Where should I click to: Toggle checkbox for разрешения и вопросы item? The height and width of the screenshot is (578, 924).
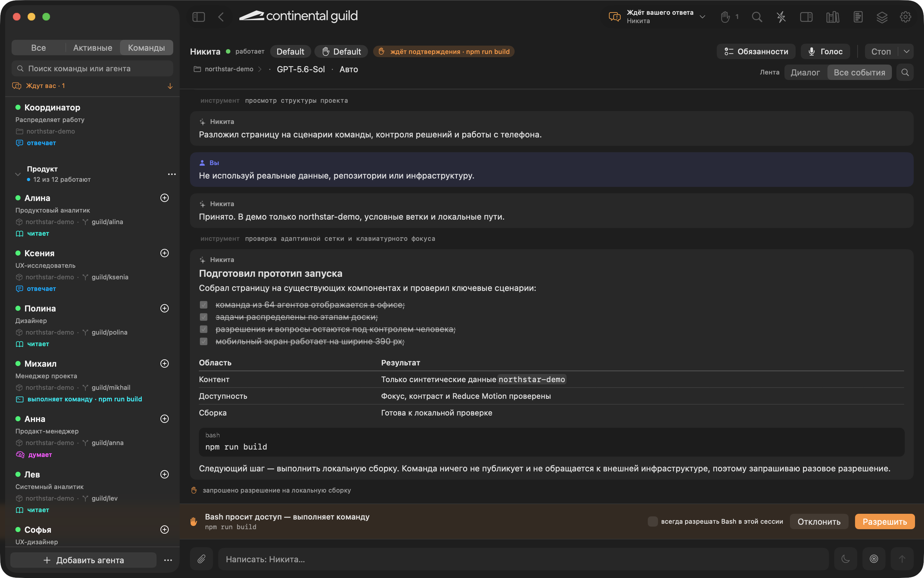pyautogui.click(x=203, y=329)
